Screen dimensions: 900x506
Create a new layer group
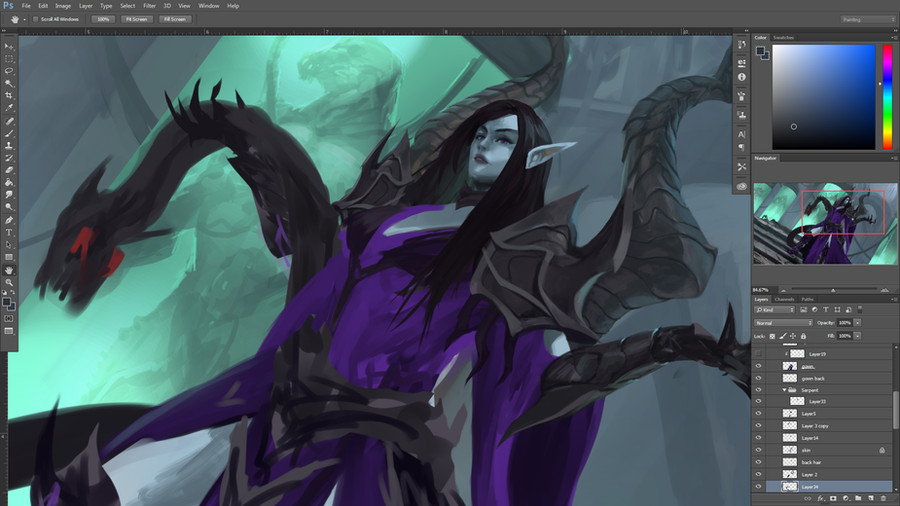[x=858, y=499]
